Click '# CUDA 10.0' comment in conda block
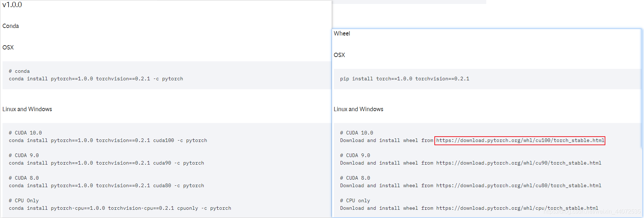 [x=25, y=133]
